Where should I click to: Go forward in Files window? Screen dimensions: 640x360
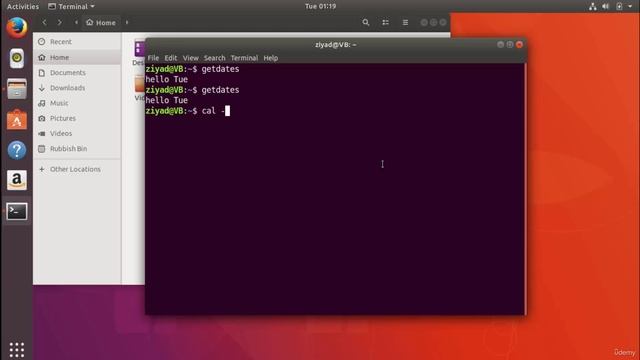point(60,22)
